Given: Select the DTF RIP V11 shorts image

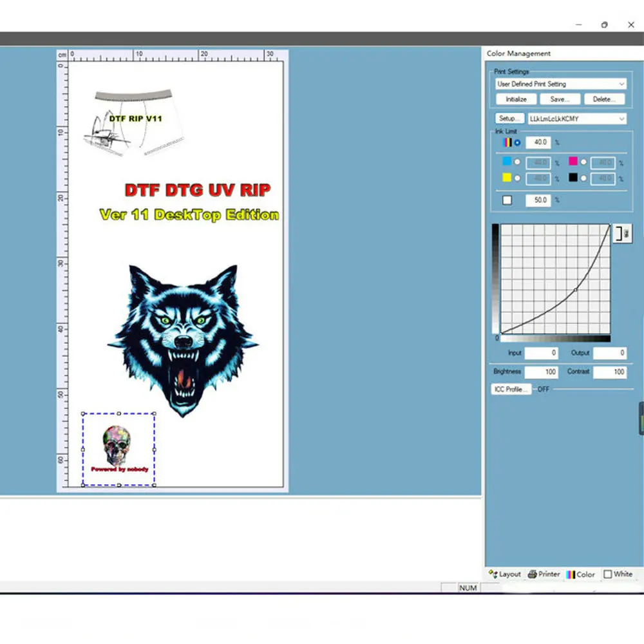Looking at the screenshot, I should point(133,122).
